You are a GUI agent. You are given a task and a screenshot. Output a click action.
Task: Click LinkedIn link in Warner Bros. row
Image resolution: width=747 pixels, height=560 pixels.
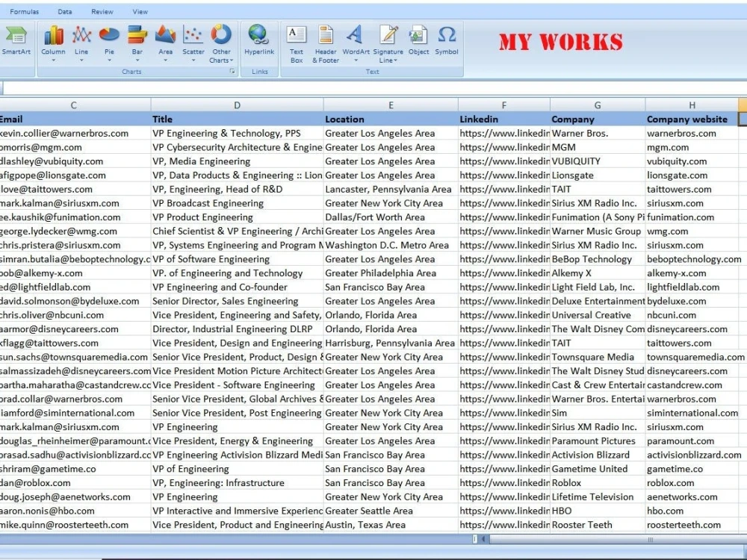[504, 134]
